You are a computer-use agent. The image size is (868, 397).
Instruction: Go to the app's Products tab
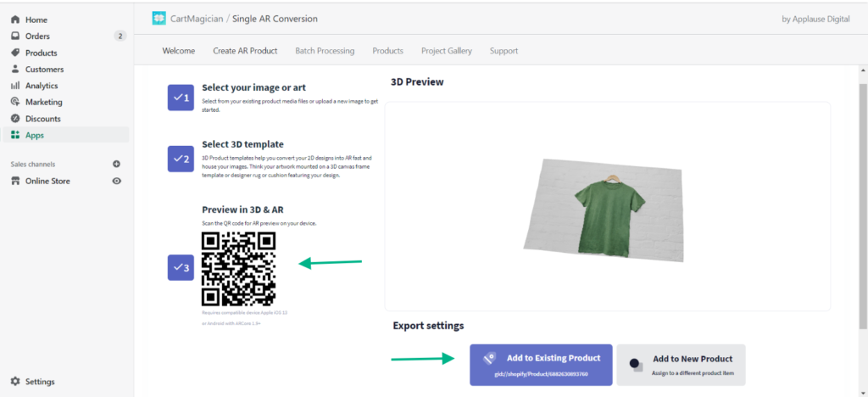click(x=387, y=51)
